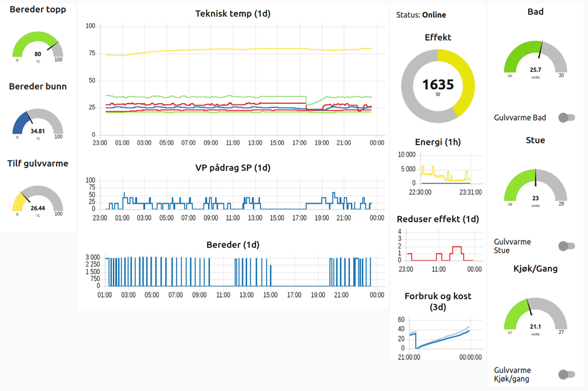This screenshot has width=588, height=391.
Task: Click the 1635 W Effekt value
Action: [x=438, y=86]
